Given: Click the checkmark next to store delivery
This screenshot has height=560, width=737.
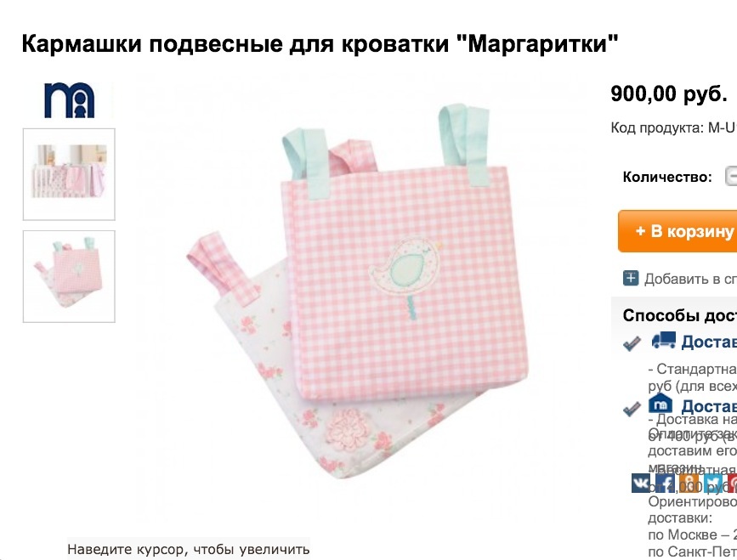Looking at the screenshot, I should tap(632, 409).
